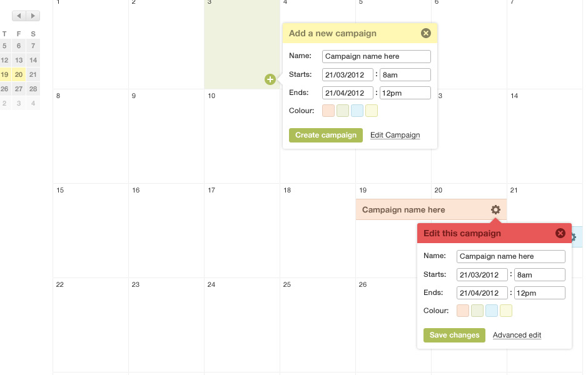Screen dimensions: 588x375
Task: Click the Starts time field showing 8am in Add popup
Action: (405, 75)
